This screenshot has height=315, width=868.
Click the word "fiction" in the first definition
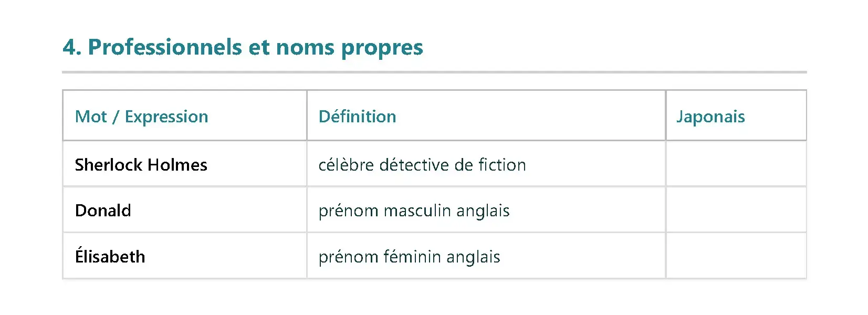pos(501,165)
